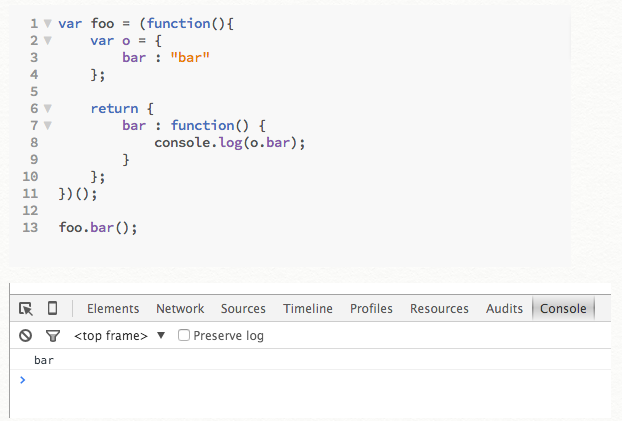Click 'var foo' declaration on line 1
Screen dimensions: 622x421
pyautogui.click(x=86, y=23)
